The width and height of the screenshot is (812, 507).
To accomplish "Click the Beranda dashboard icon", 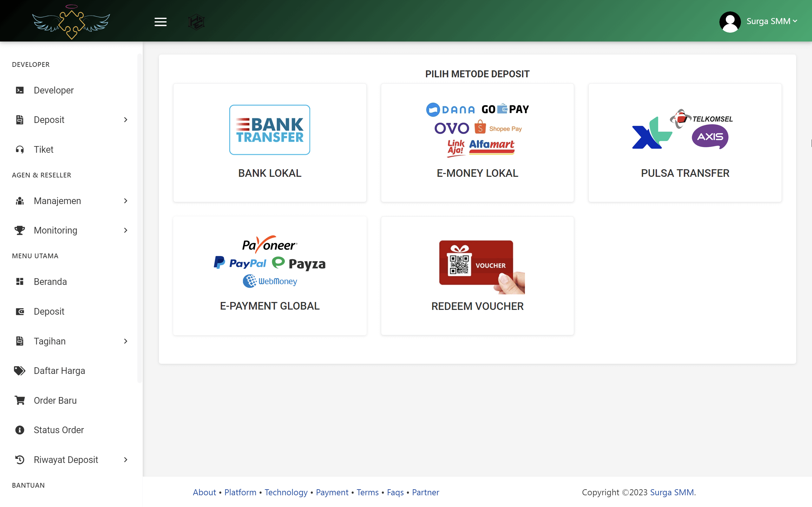I will click(x=19, y=282).
